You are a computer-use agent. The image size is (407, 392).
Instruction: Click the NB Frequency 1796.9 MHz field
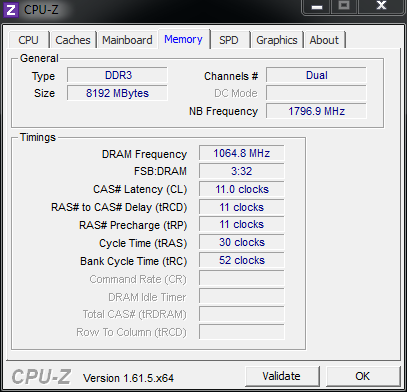[316, 111]
